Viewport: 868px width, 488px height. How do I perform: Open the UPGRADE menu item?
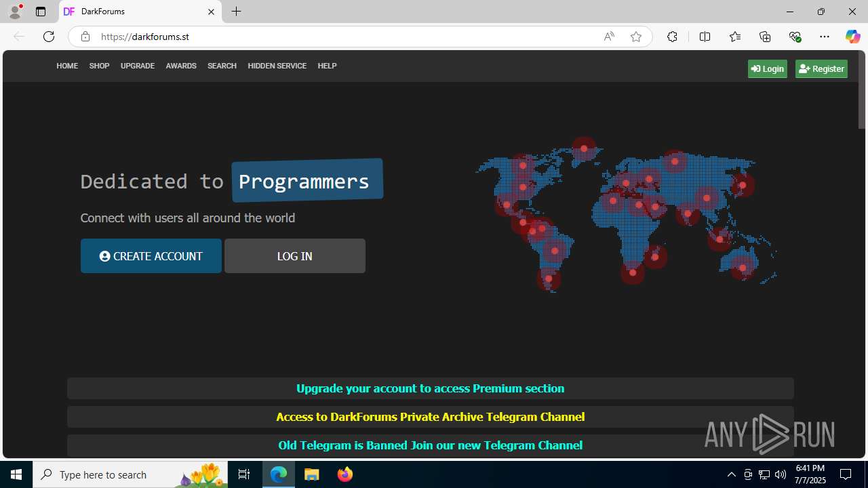pyautogui.click(x=138, y=66)
